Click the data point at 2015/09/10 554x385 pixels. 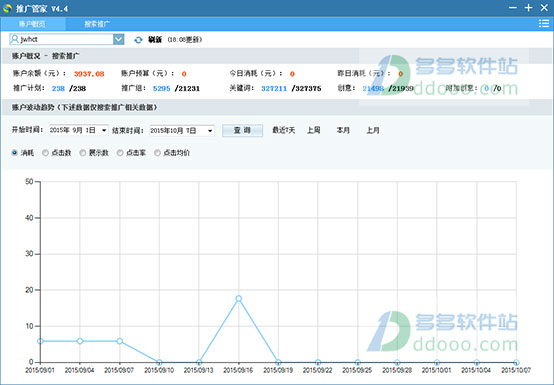159,362
